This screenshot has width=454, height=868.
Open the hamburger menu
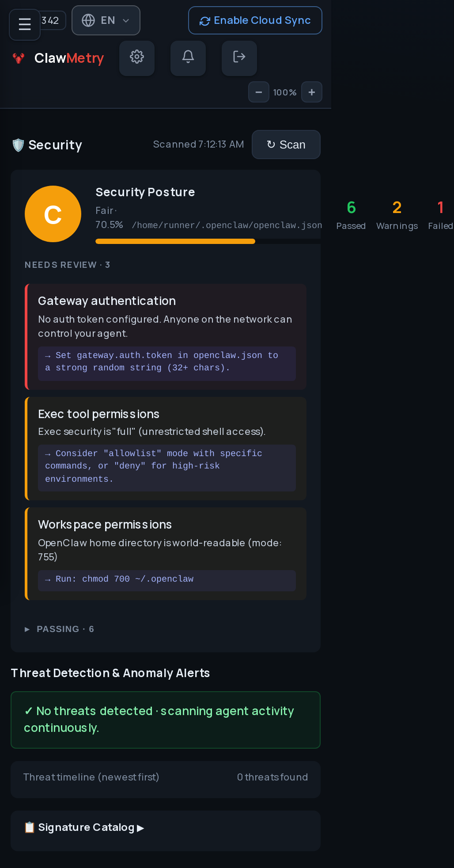[x=25, y=24]
